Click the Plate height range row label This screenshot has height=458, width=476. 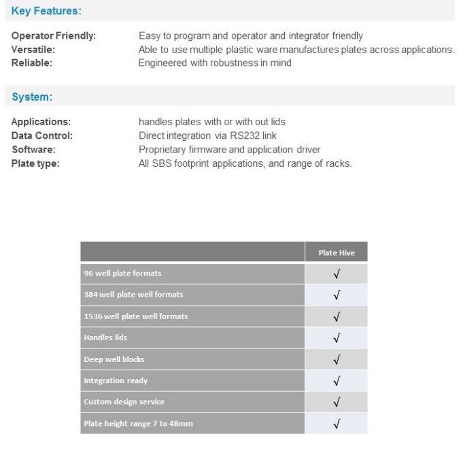point(138,423)
